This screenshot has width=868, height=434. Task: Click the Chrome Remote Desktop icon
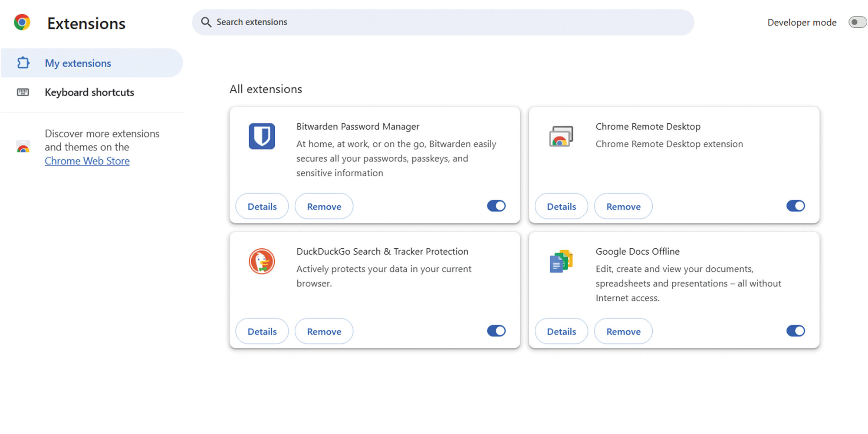click(x=561, y=136)
